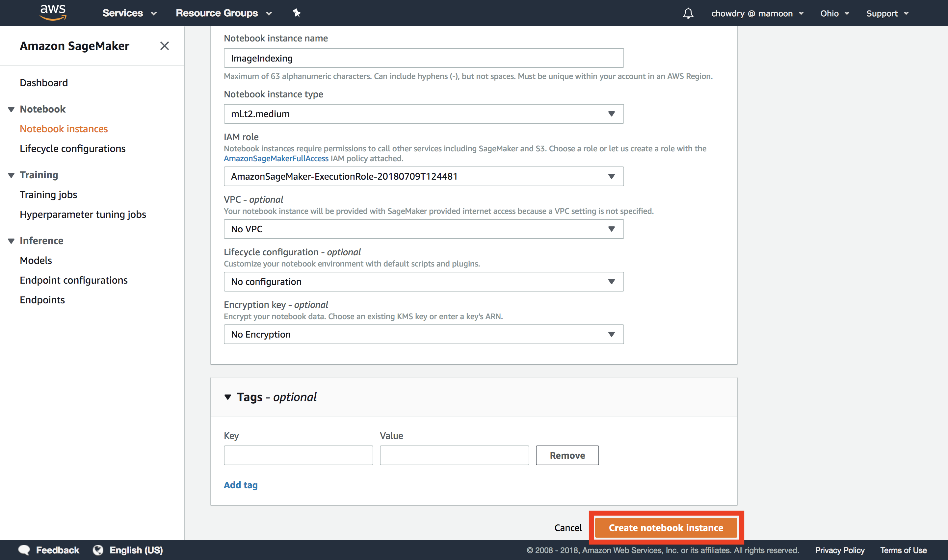The height and width of the screenshot is (560, 948).
Task: Open the Resource Groups menu
Action: [224, 13]
